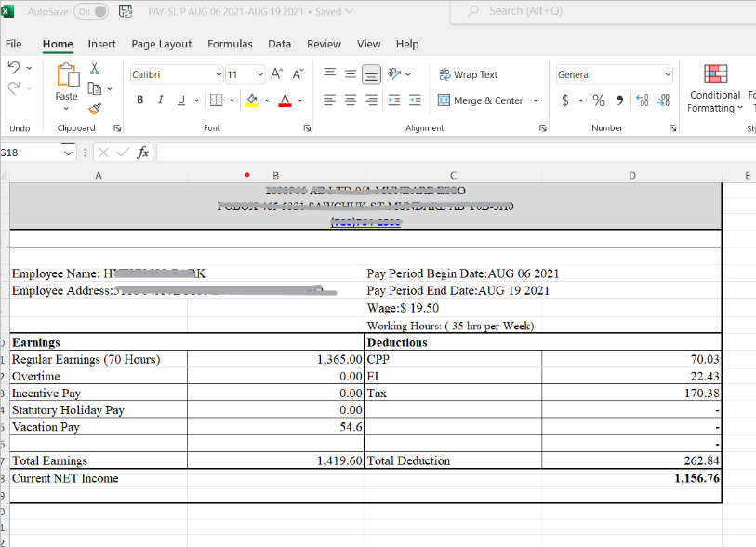Expand the Paste options arrow
756x547 pixels.
pos(67,109)
